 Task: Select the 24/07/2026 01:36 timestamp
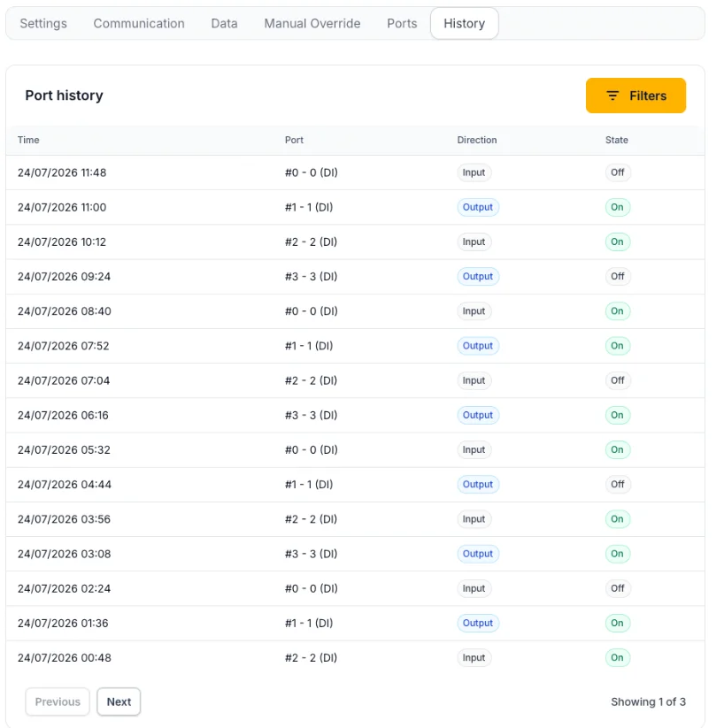click(x=63, y=623)
